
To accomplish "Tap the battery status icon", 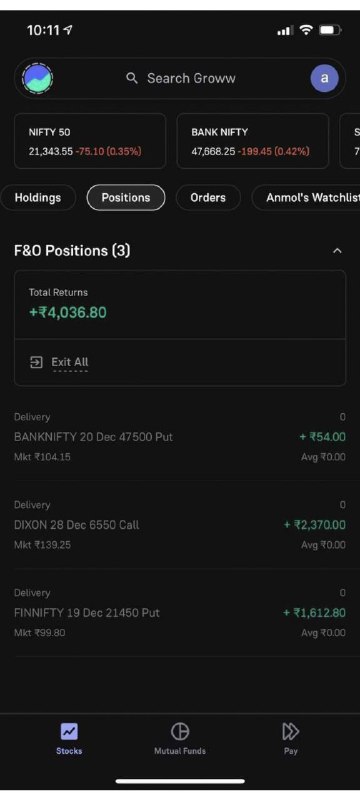I will tap(330, 31).
